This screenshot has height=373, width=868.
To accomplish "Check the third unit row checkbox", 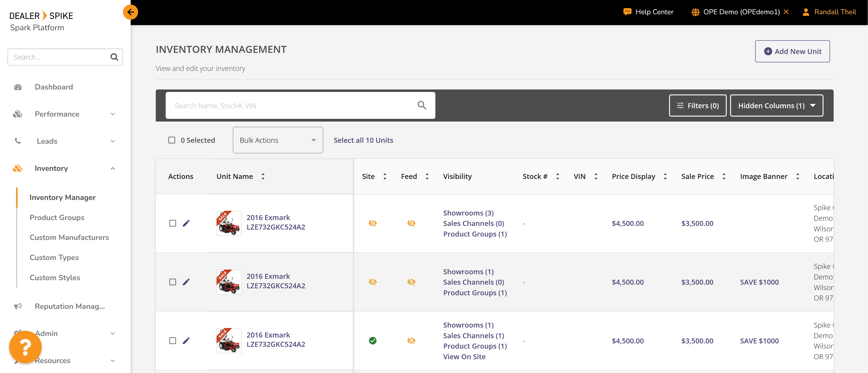I will tap(172, 341).
